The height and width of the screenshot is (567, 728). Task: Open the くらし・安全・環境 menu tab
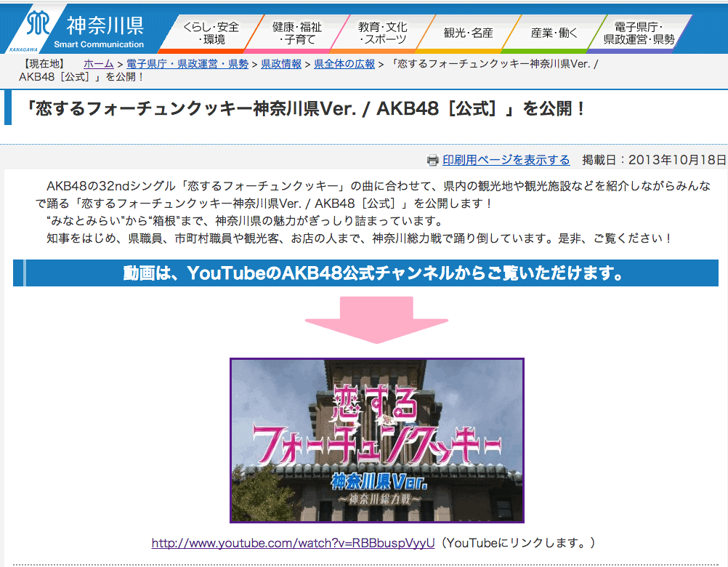(210, 33)
